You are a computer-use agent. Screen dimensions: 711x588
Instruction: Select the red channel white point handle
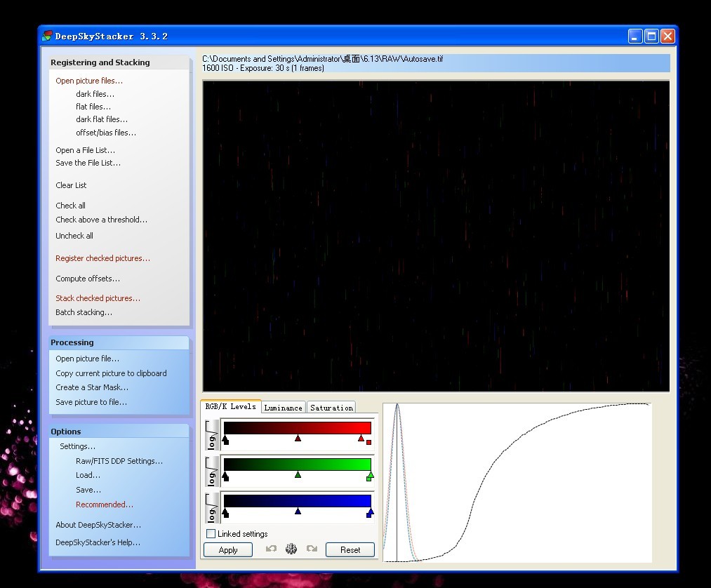point(361,438)
